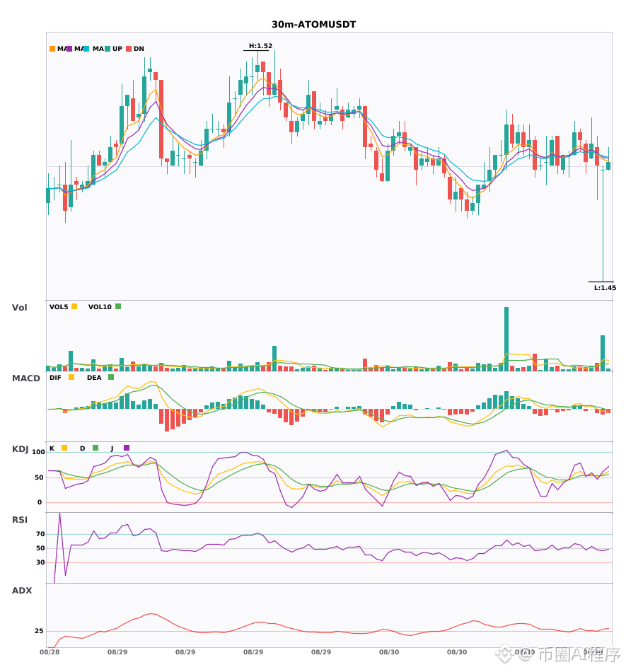Screen dimensions: 626x672
Task: Click the orange MA legend swatch
Action: click(52, 49)
